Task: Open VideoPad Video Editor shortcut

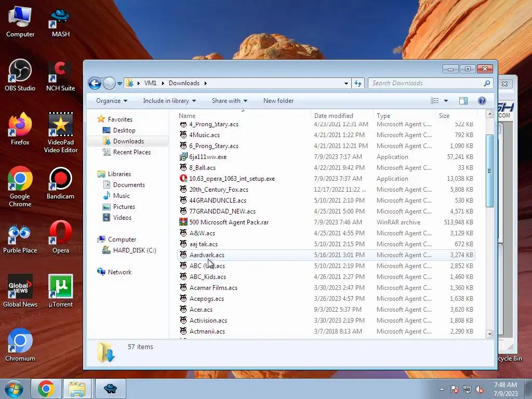Action: [x=61, y=132]
